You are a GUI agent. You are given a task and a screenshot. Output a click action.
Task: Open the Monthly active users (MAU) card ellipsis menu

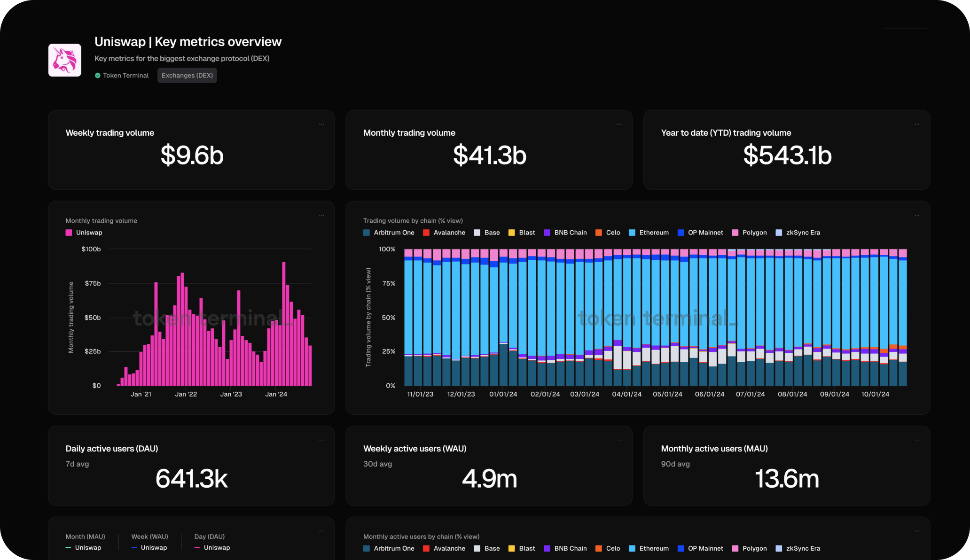point(917,440)
